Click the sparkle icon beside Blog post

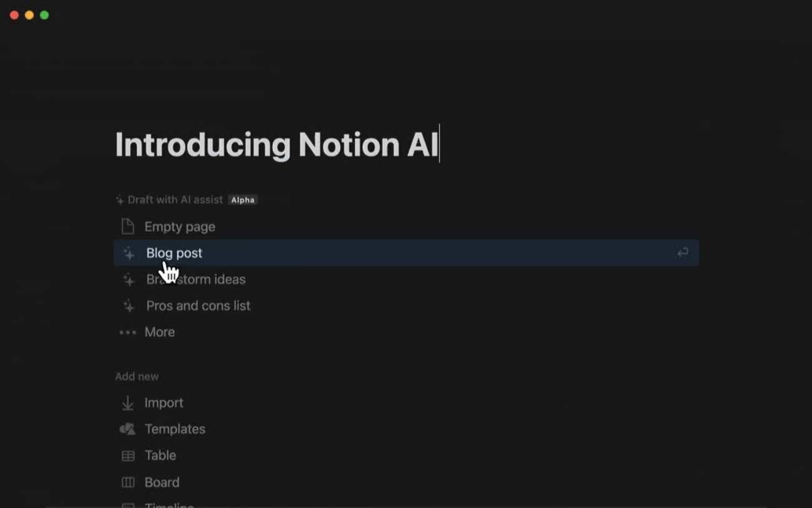(129, 253)
